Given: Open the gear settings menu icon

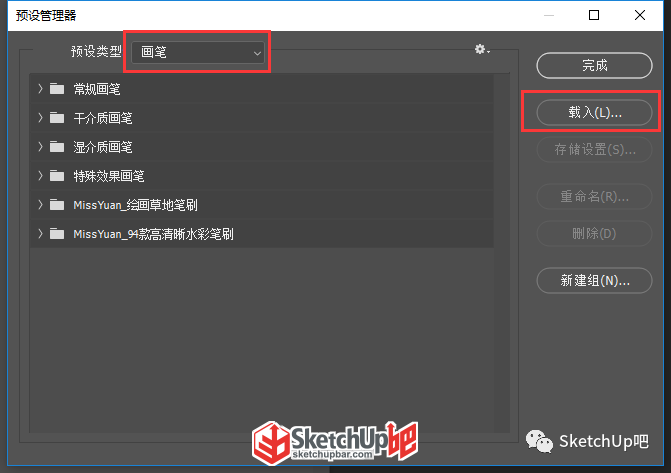Looking at the screenshot, I should pyautogui.click(x=482, y=50).
